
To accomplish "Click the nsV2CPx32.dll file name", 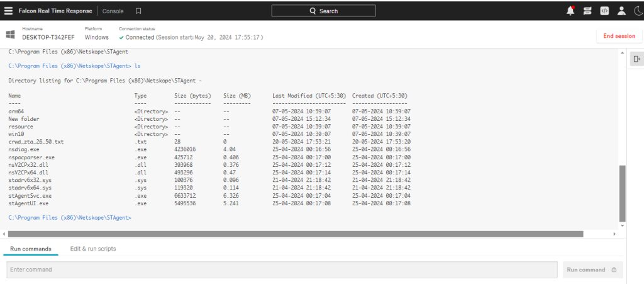I will click(x=28, y=165).
